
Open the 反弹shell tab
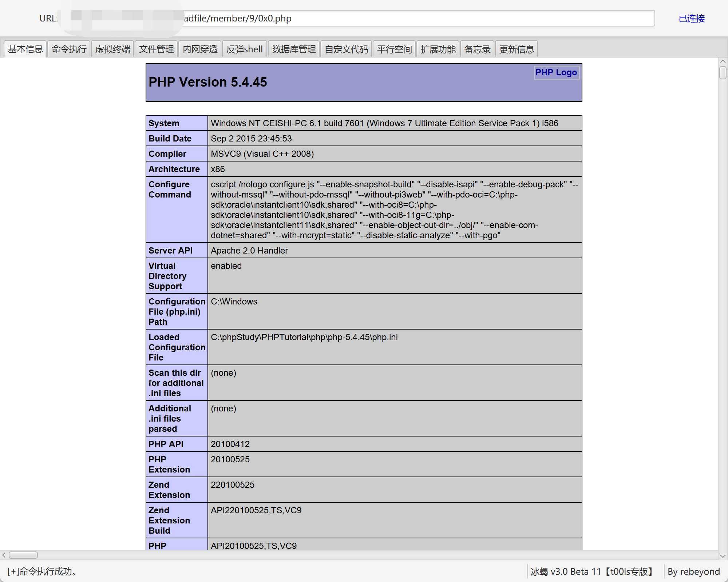click(244, 49)
